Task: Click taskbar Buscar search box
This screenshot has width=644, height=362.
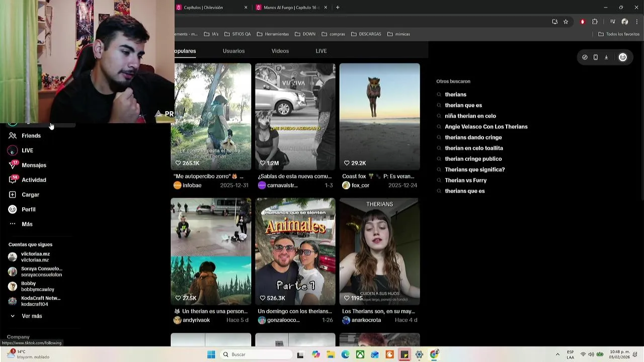Action: 256,354
